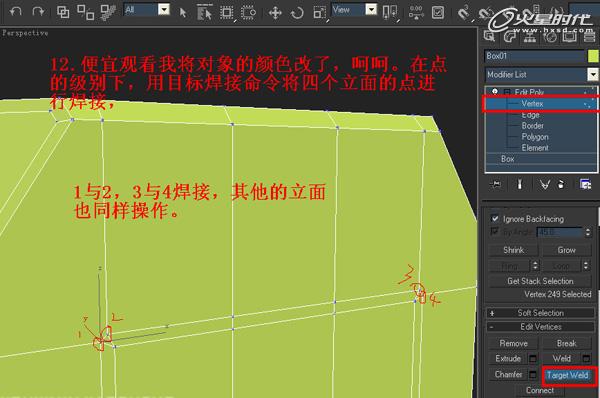Select the Unlink Selection tool
Viewport: 600px width, 398px height.
85,12
